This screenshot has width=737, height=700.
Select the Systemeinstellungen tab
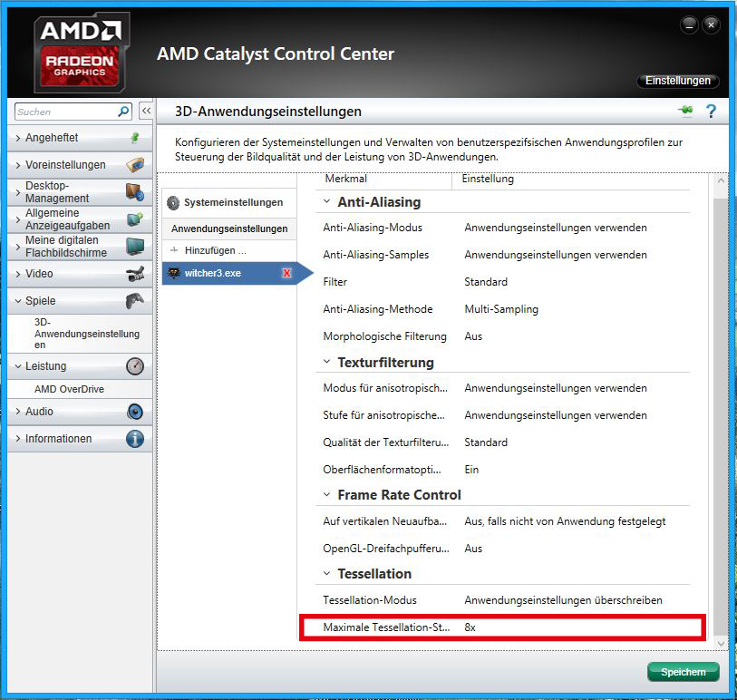229,202
